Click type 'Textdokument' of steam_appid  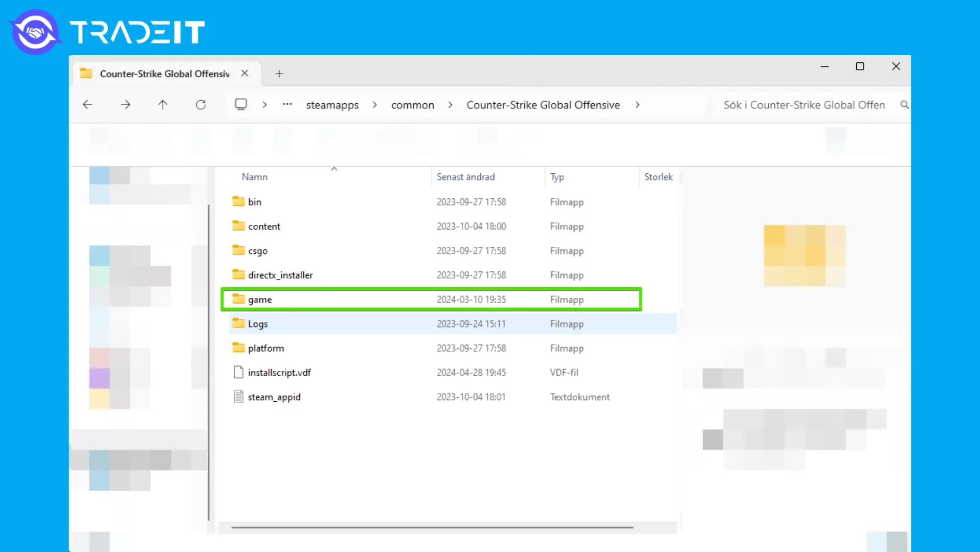point(580,397)
